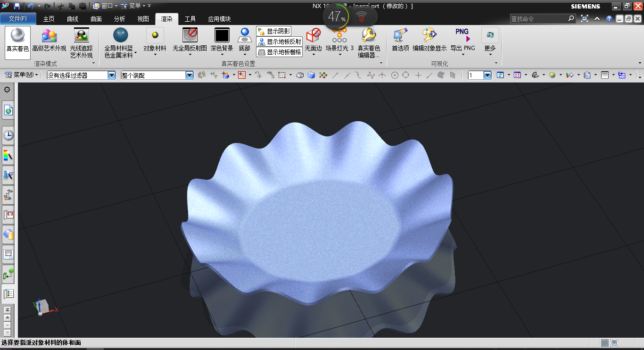Switch to the 曲线 tab
This screenshot has width=644, height=350.
point(73,19)
